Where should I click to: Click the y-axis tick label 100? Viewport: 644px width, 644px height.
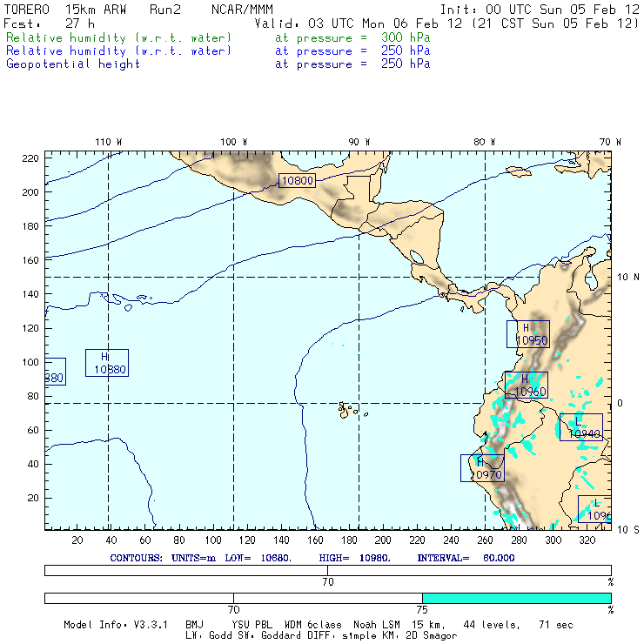pyautogui.click(x=30, y=362)
